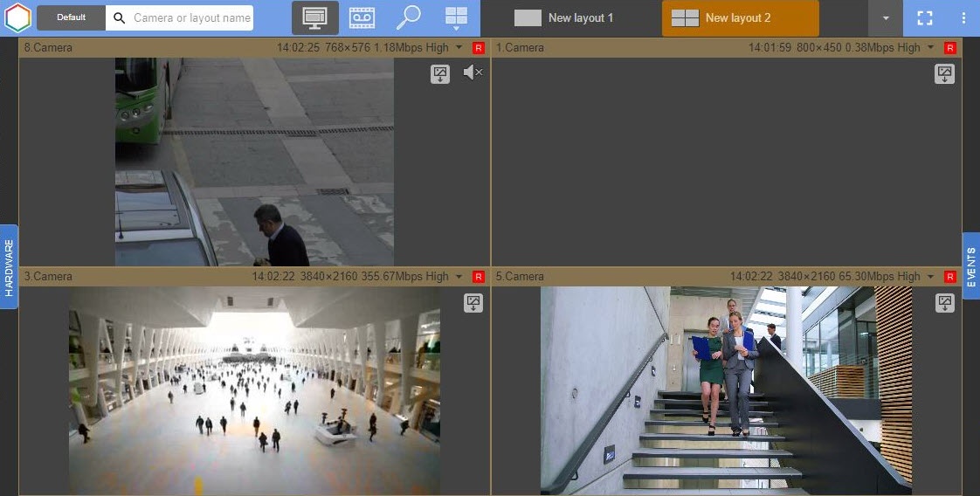Select the New layout 1 tab
Viewport: 980px width, 496px height.
click(564, 17)
